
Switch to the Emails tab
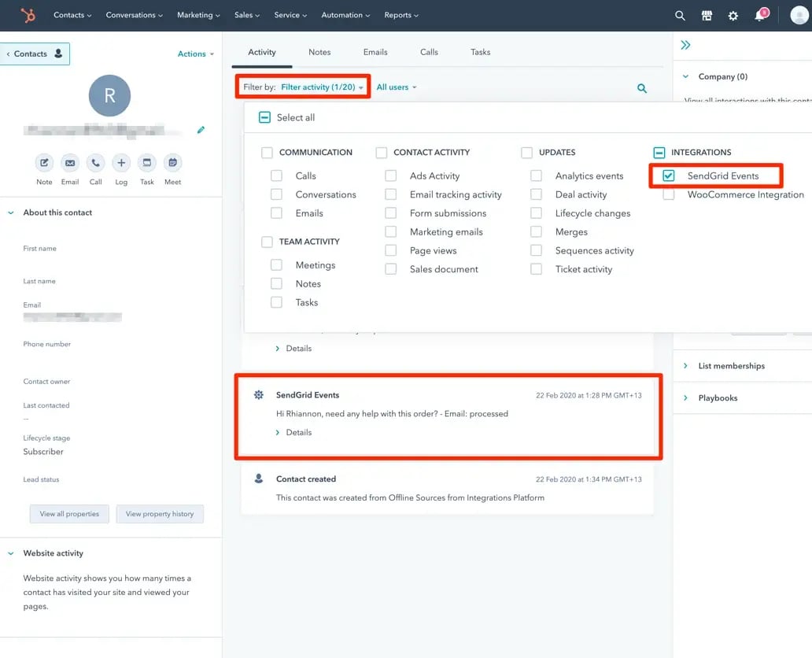coord(375,52)
